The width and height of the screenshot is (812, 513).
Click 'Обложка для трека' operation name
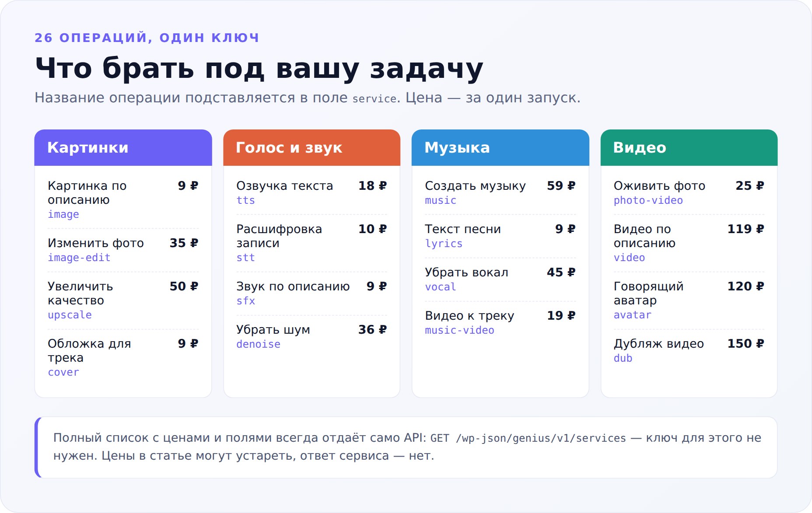(89, 351)
